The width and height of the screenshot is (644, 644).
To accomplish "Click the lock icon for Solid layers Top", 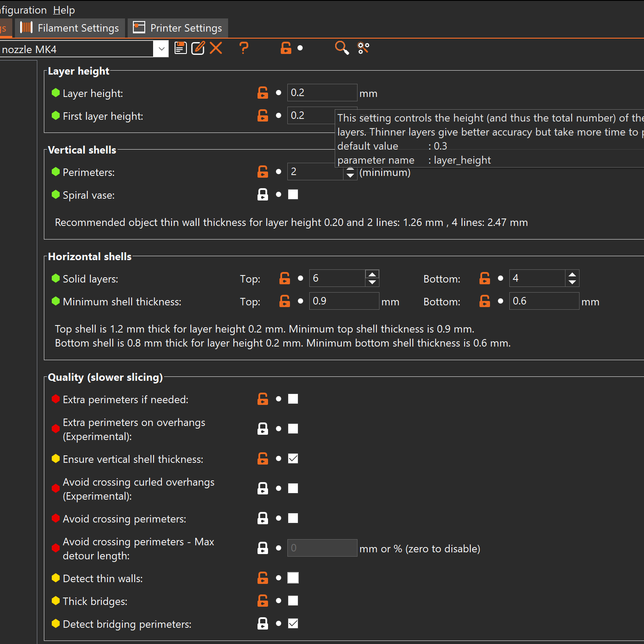I will (285, 278).
